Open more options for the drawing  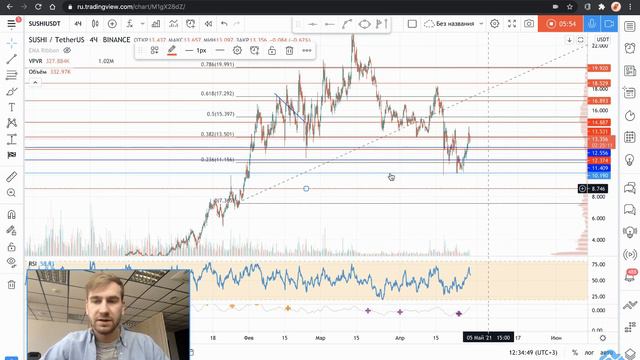click(x=307, y=51)
